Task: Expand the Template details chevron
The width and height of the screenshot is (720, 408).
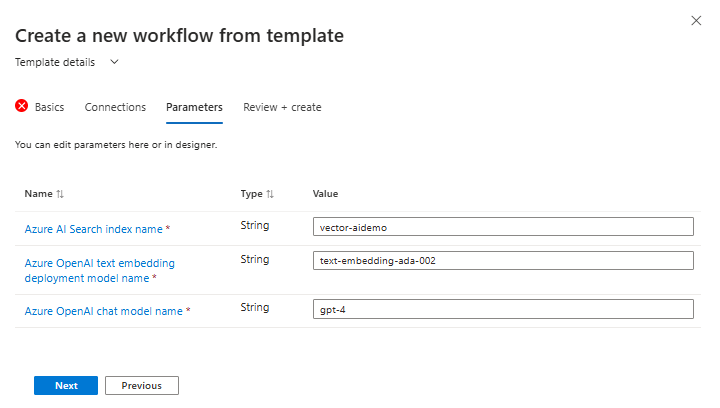Action: (x=114, y=62)
